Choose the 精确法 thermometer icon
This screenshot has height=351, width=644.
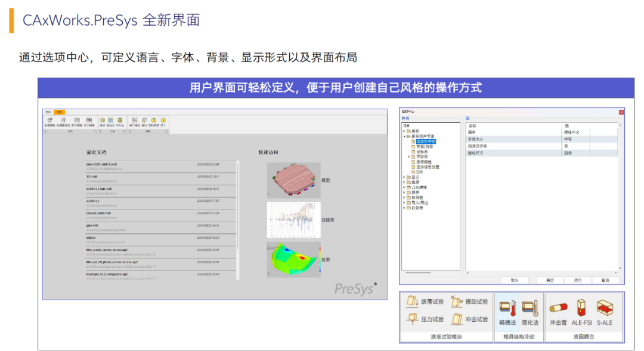(507, 308)
